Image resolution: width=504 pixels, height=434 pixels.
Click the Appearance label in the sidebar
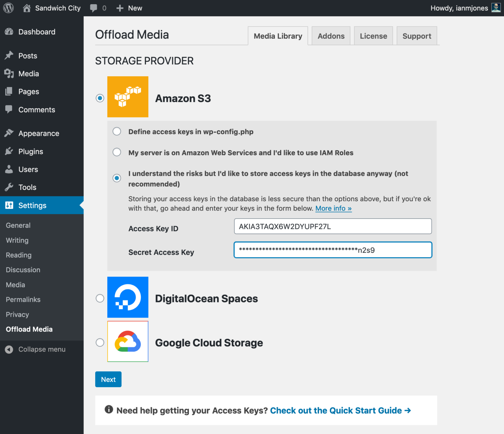pyautogui.click(x=39, y=134)
